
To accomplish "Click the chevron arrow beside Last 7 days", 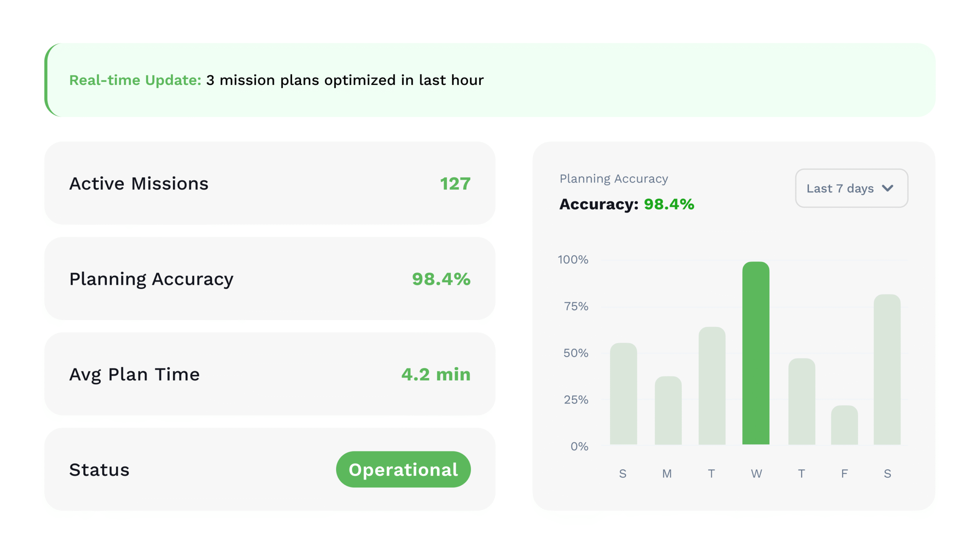I will (887, 188).
